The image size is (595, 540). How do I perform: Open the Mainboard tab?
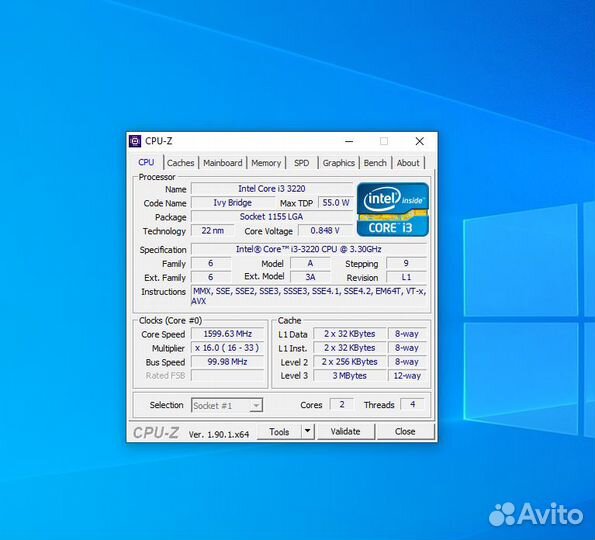[x=222, y=163]
